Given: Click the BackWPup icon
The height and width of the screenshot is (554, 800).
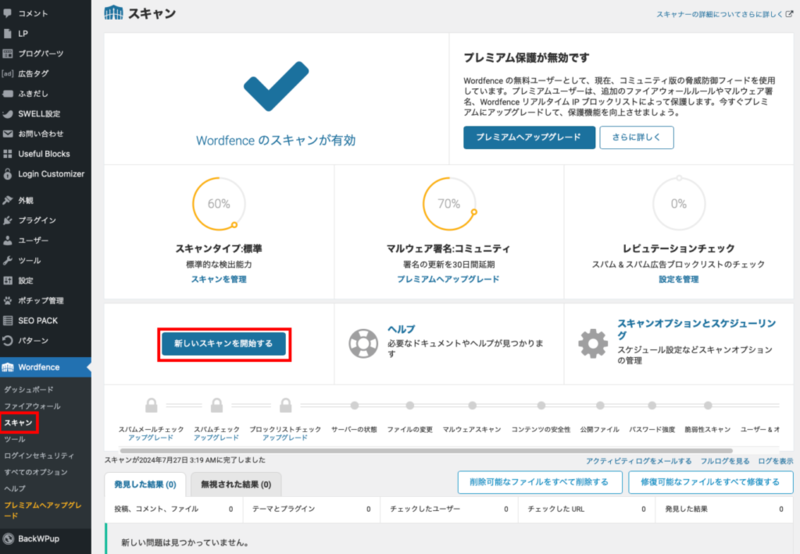Looking at the screenshot, I should coord(8,539).
